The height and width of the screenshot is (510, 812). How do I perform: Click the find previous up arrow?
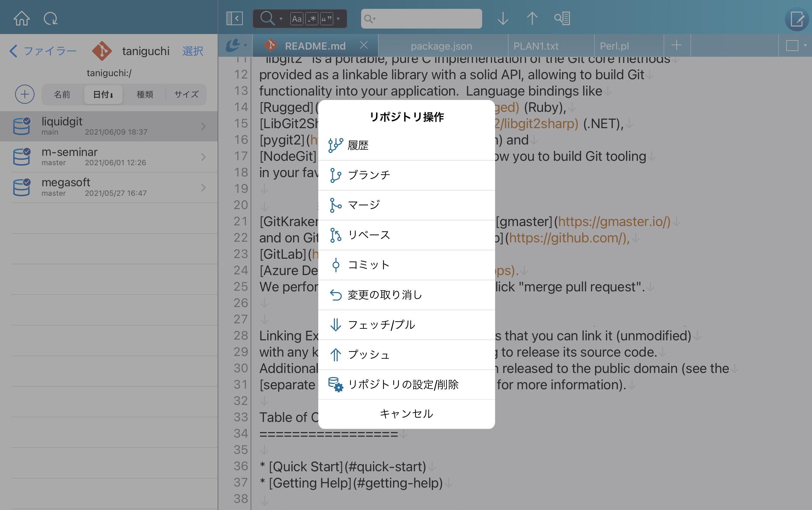532,18
